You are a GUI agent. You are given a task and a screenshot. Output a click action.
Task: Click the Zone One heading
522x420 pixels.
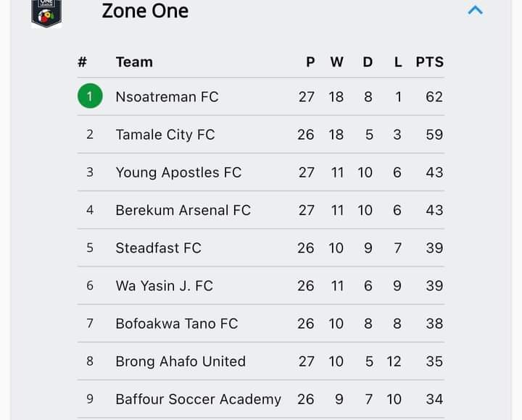pos(145,11)
